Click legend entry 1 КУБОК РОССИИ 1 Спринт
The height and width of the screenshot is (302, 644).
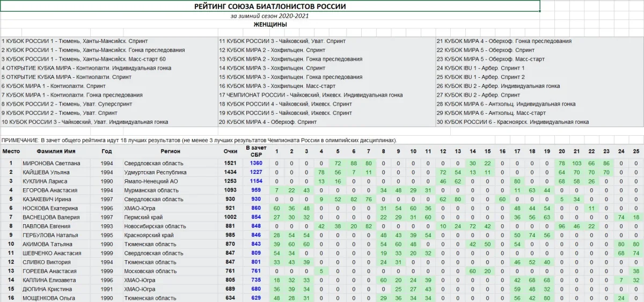click(x=75, y=41)
